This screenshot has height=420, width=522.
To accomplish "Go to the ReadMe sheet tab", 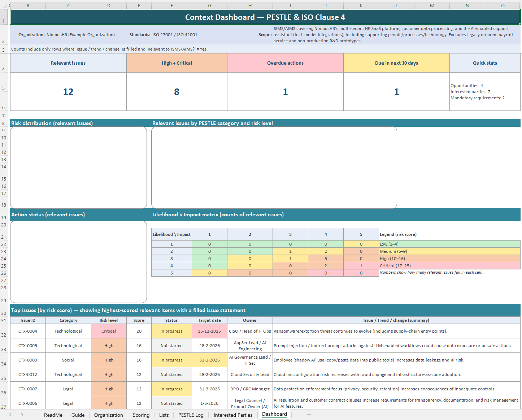I will (53, 415).
